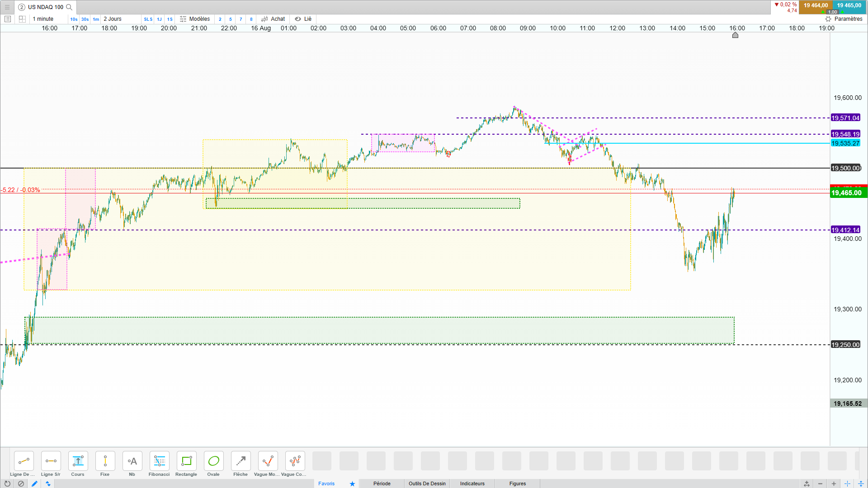Click the Achat buy button
Image resolution: width=868 pixels, height=488 pixels.
click(x=273, y=19)
